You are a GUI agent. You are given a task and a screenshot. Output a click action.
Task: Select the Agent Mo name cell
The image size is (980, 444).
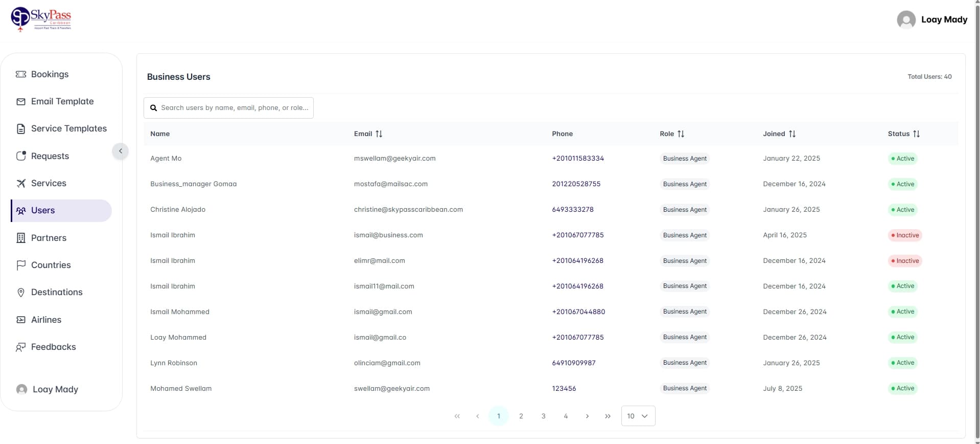(166, 159)
